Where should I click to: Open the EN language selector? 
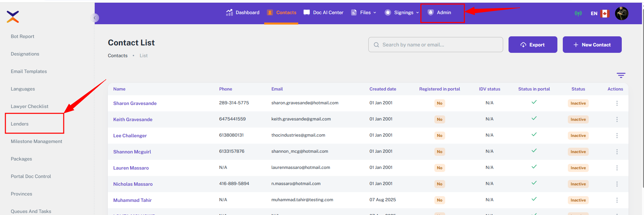point(594,13)
